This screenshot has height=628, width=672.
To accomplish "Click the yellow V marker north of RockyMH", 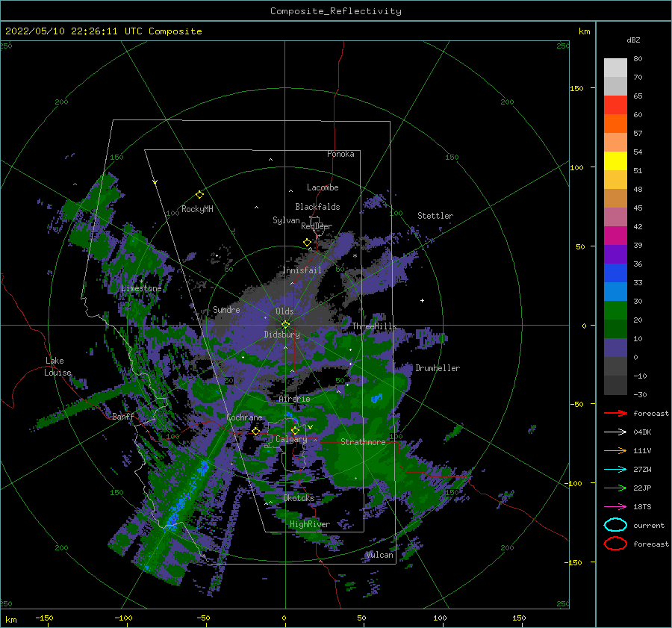I will click(155, 182).
